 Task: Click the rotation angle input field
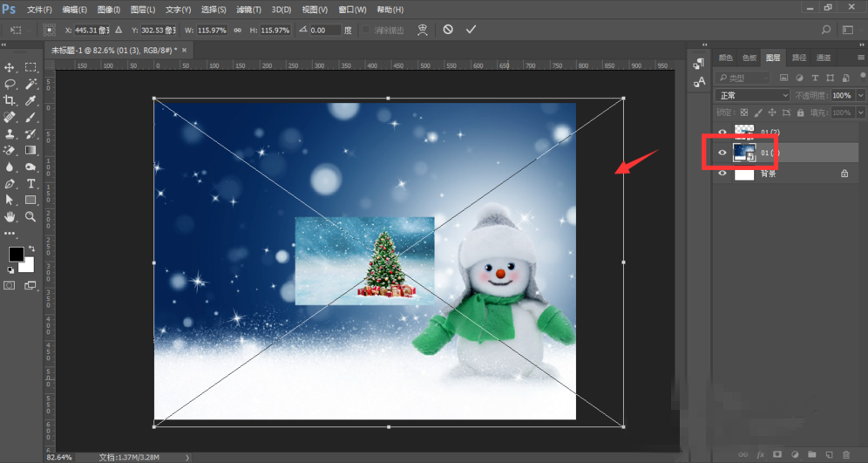coord(326,31)
